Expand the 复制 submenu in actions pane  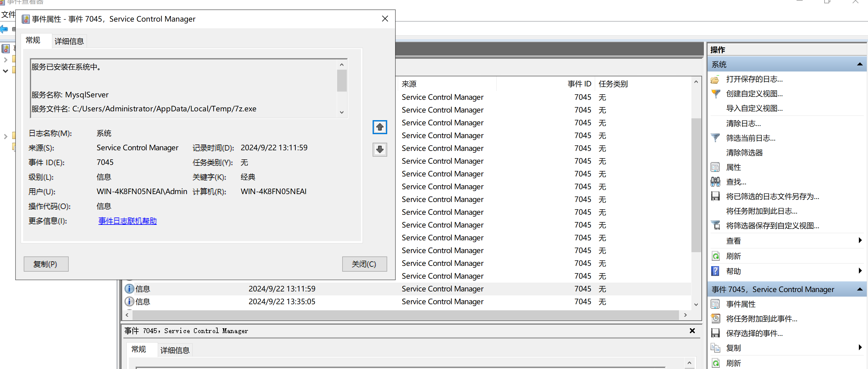tap(859, 348)
